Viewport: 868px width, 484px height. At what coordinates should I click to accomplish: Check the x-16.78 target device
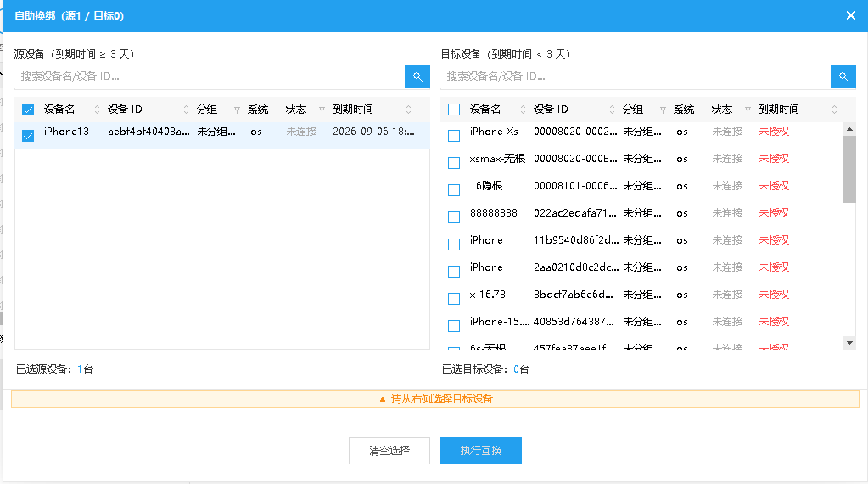(x=454, y=299)
